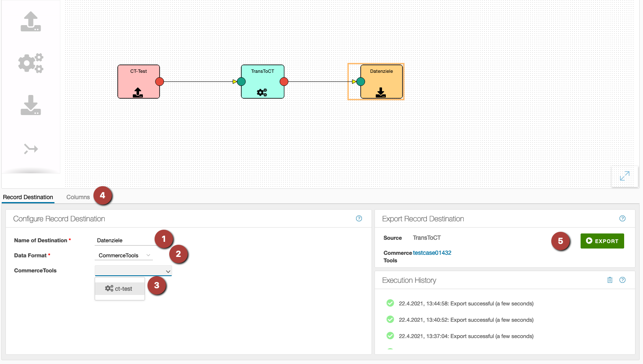
Task: Delete execution history with trash icon
Action: pyautogui.click(x=610, y=280)
